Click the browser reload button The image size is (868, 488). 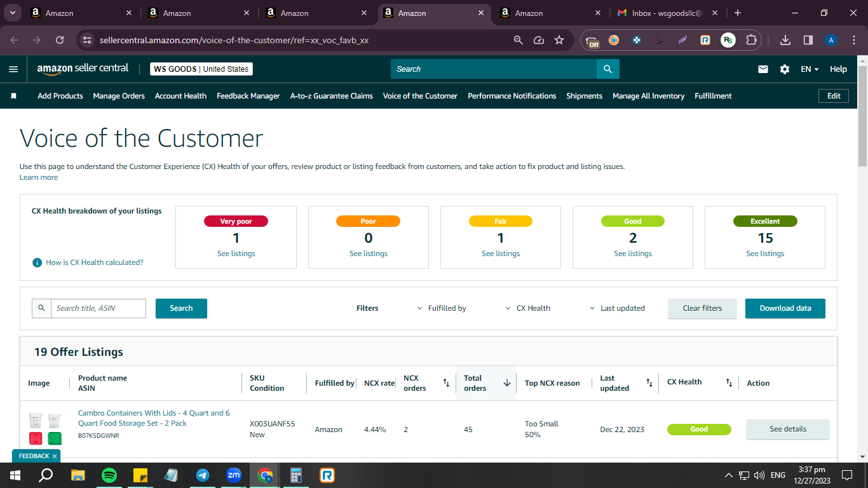coord(60,40)
